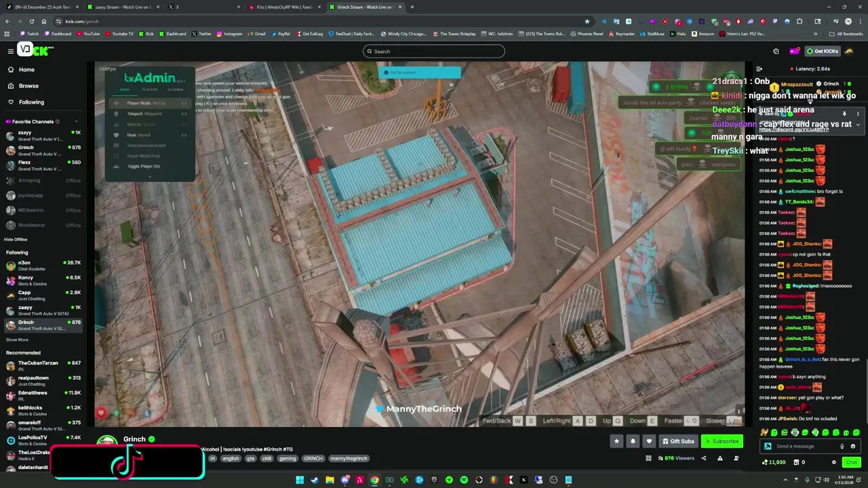
Task: Open Konvy channel in Following list
Action: coord(44,280)
